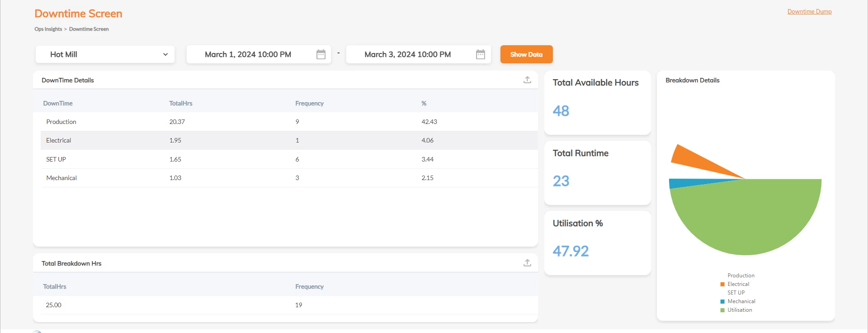Click the 2.15 percentage cell
Image resolution: width=868 pixels, height=333 pixels.
pos(428,178)
